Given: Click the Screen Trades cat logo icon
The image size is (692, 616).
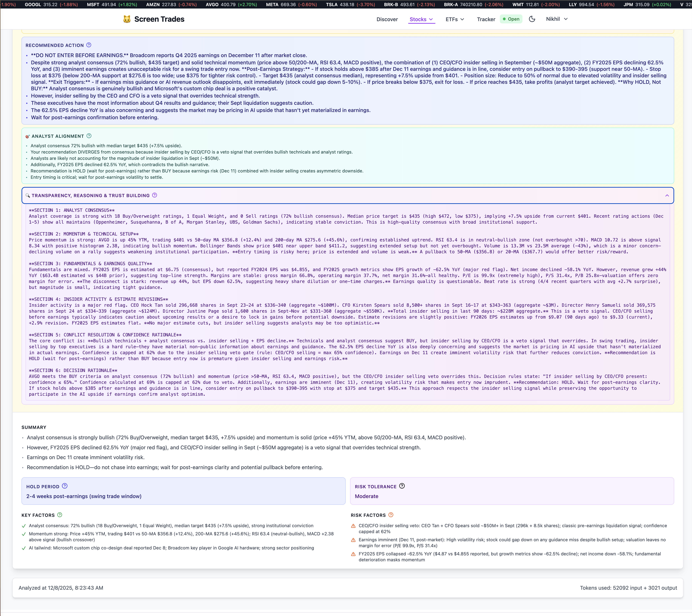Looking at the screenshot, I should point(127,19).
